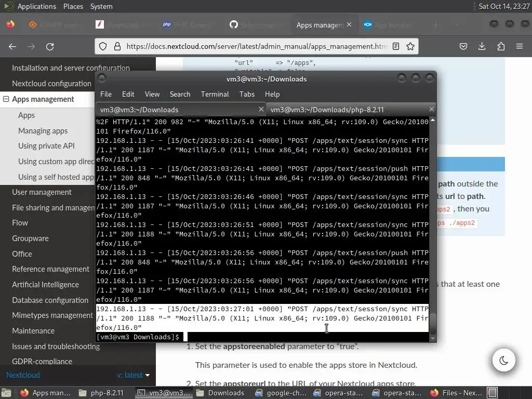Viewport: 532px width, 399px height.
Task: Open the list all tabs chevron
Action: (x=457, y=25)
